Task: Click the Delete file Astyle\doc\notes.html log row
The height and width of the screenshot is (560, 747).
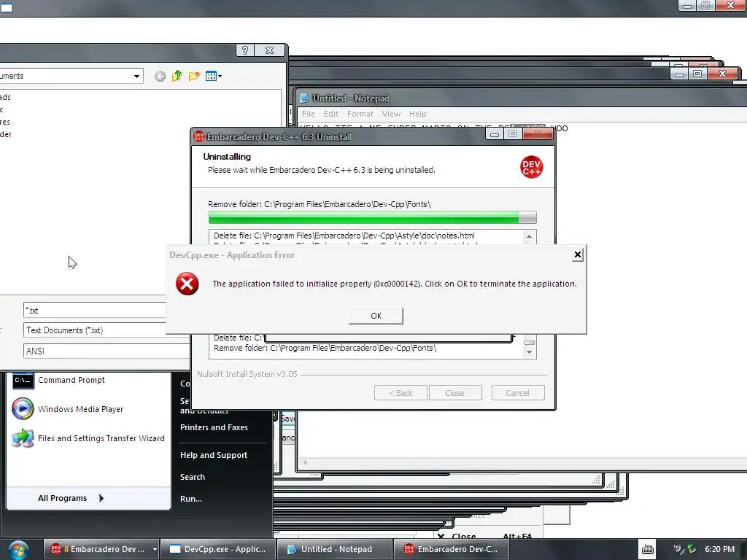Action: (344, 236)
